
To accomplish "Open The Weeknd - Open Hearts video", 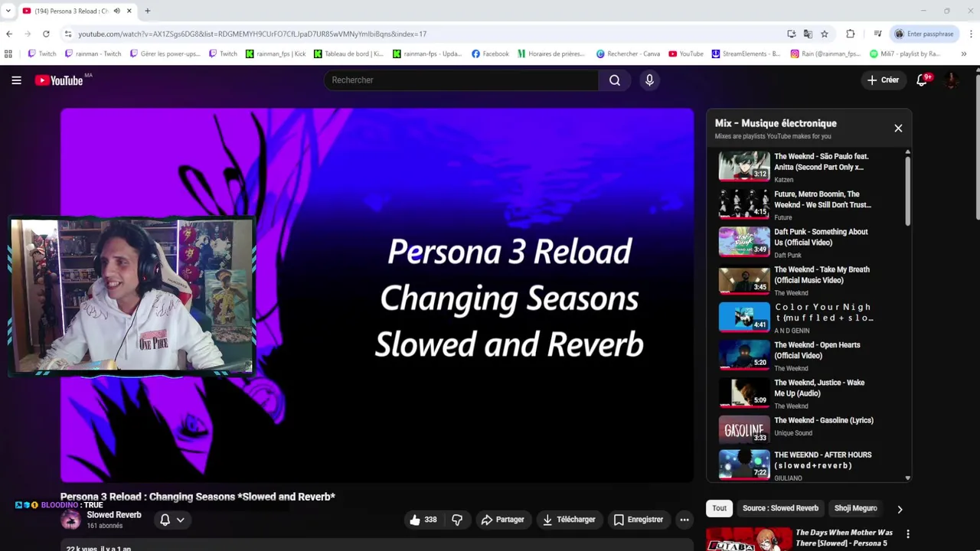I will point(817,350).
